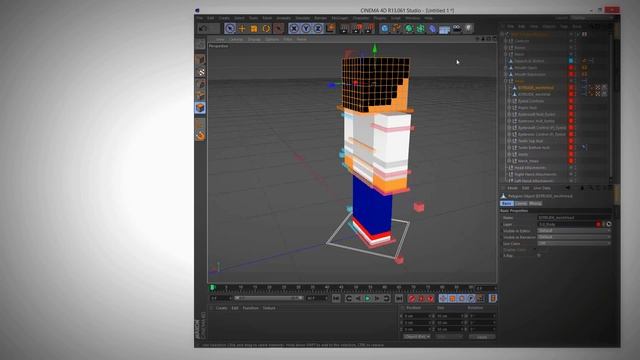Open the Use Color dropdown

point(574,243)
